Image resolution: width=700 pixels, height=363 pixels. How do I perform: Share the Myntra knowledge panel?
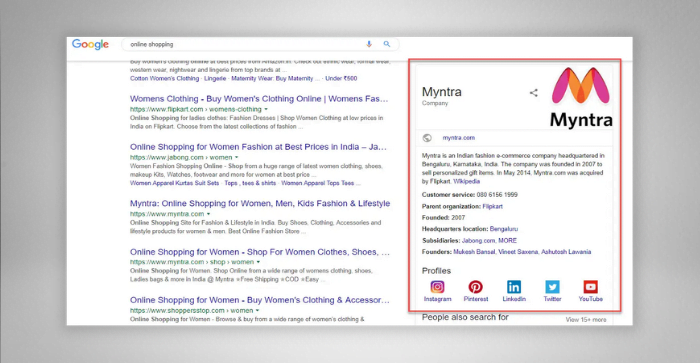(x=533, y=93)
